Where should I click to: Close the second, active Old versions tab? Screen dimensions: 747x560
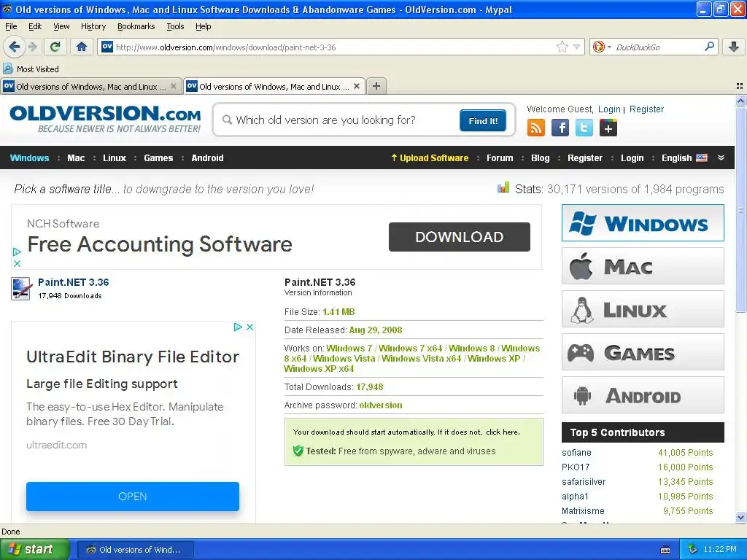pos(356,86)
